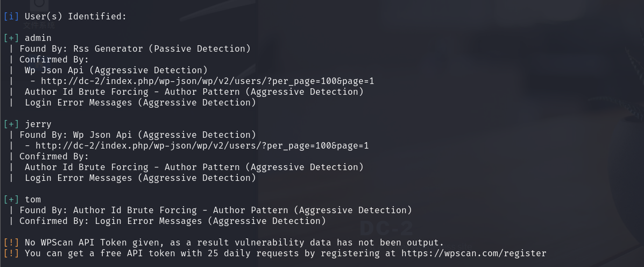
Task: Click jerry's 'Author Id Brute Forcing' line
Action: 194,167
